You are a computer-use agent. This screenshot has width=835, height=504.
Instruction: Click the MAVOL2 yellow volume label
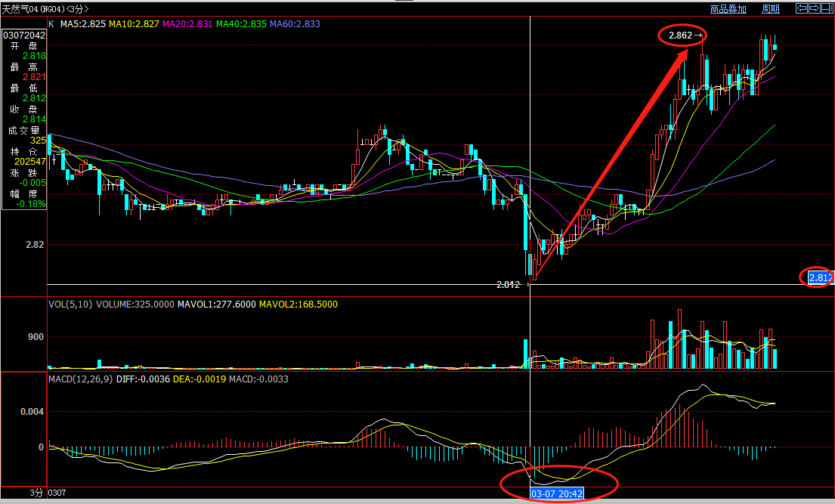298,305
